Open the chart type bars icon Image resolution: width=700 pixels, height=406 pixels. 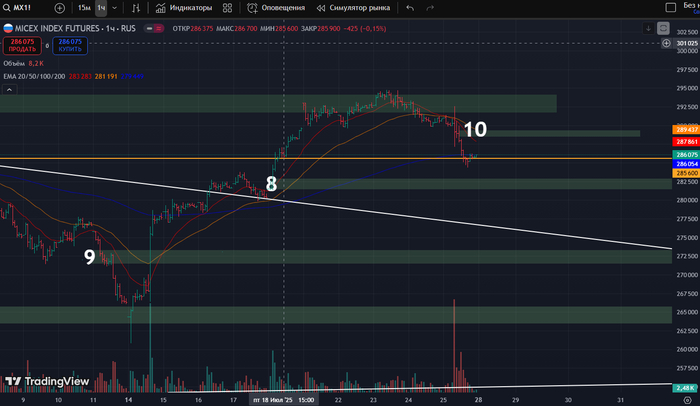135,8
